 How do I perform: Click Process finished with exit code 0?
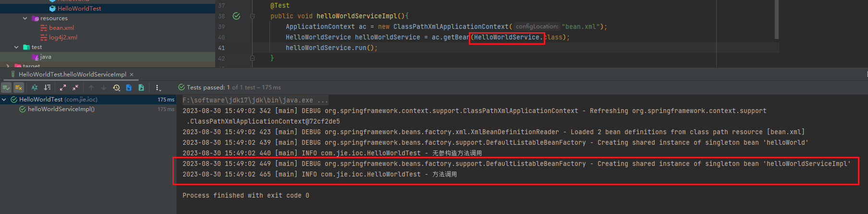(x=246, y=195)
